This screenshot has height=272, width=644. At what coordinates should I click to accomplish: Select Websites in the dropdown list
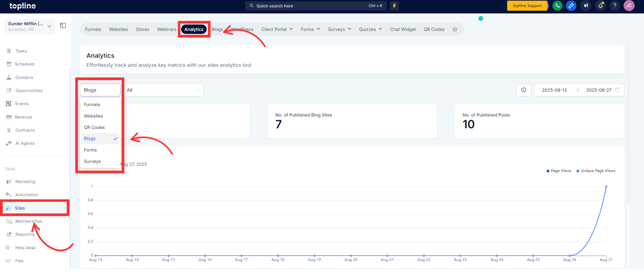coord(100,116)
